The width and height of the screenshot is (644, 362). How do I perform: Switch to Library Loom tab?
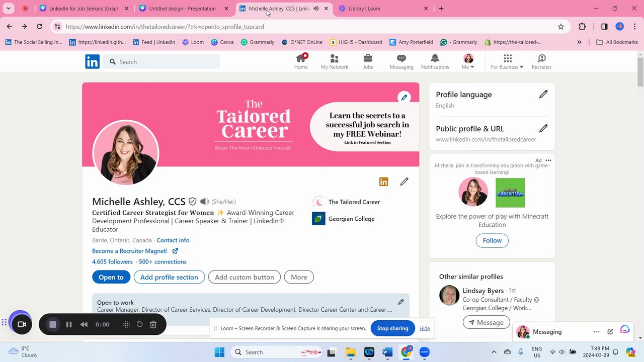[383, 9]
